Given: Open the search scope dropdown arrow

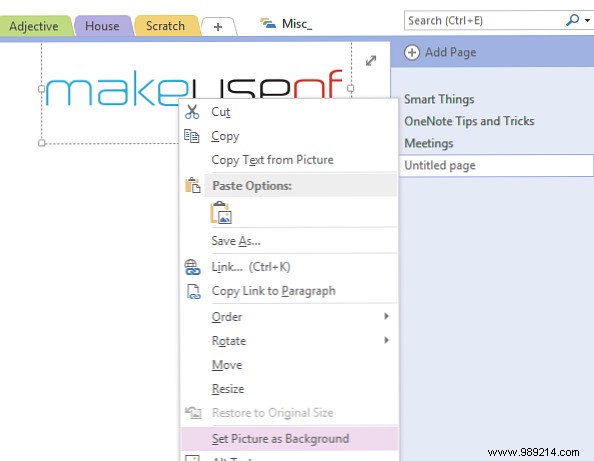Looking at the screenshot, I should click(x=587, y=20).
